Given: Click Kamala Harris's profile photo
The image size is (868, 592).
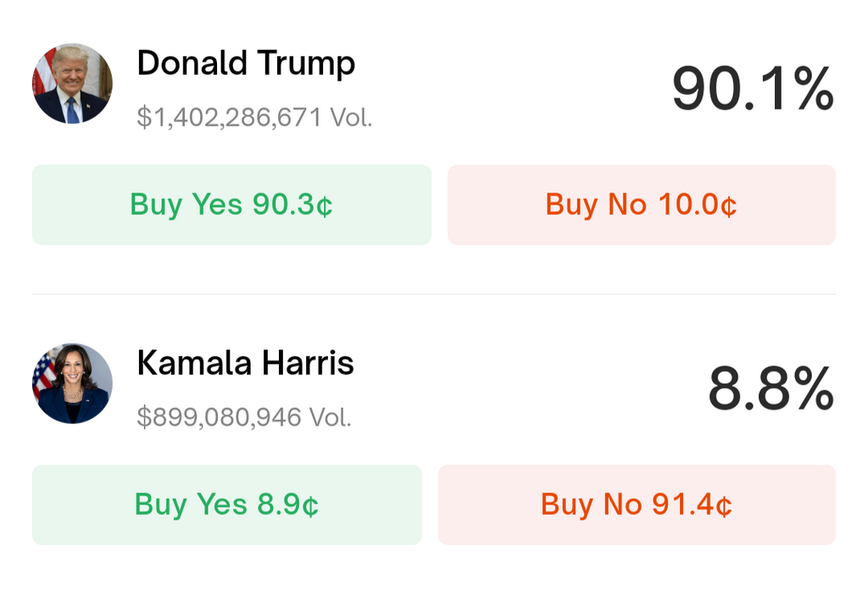Looking at the screenshot, I should pos(72,383).
